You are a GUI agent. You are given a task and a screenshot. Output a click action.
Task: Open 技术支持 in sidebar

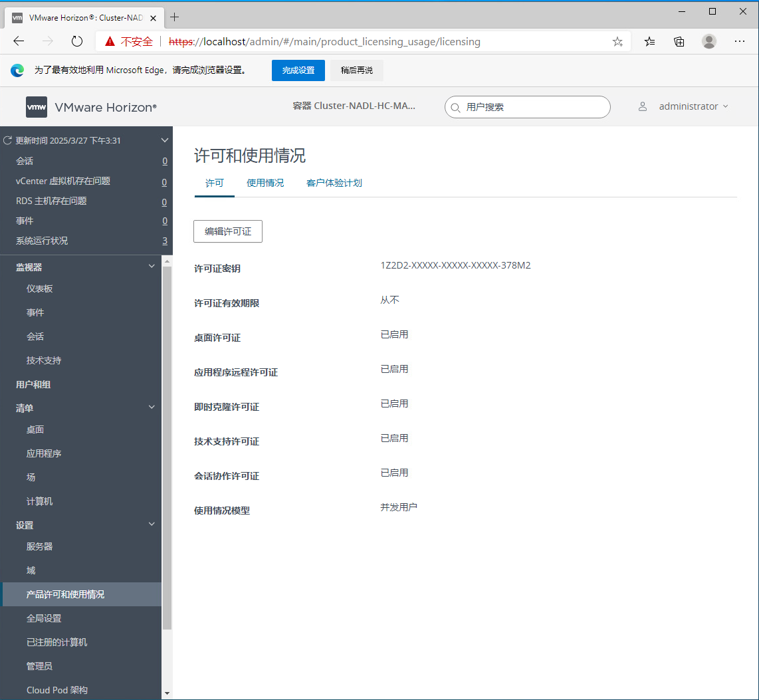(x=44, y=361)
